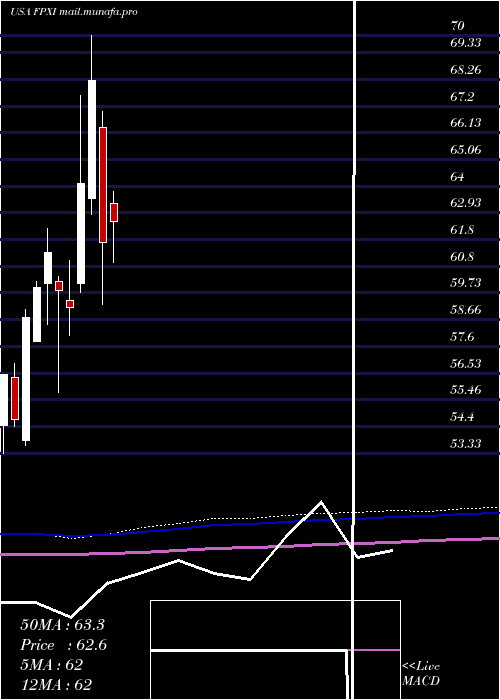Click the '5MA : 62' reading
This screenshot has height=700, width=500.
tap(51, 665)
